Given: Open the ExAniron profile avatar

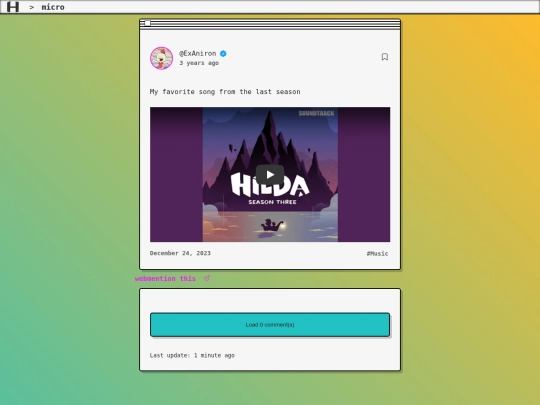Looking at the screenshot, I should [162, 58].
